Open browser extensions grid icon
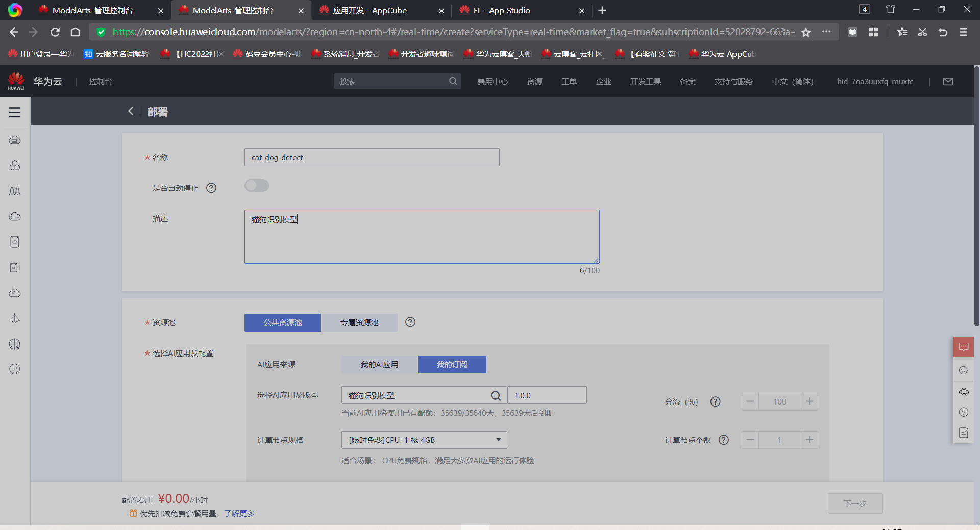This screenshot has width=980, height=530. [873, 32]
